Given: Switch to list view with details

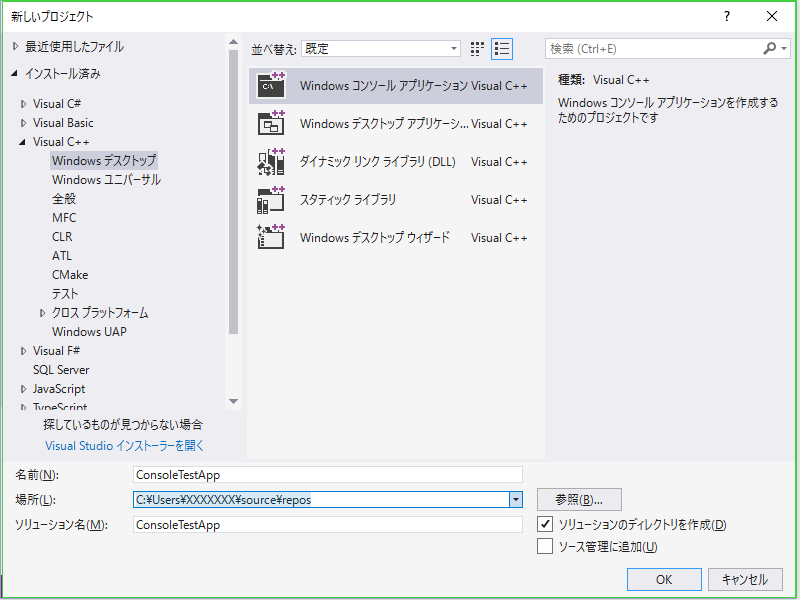Looking at the screenshot, I should click(502, 48).
